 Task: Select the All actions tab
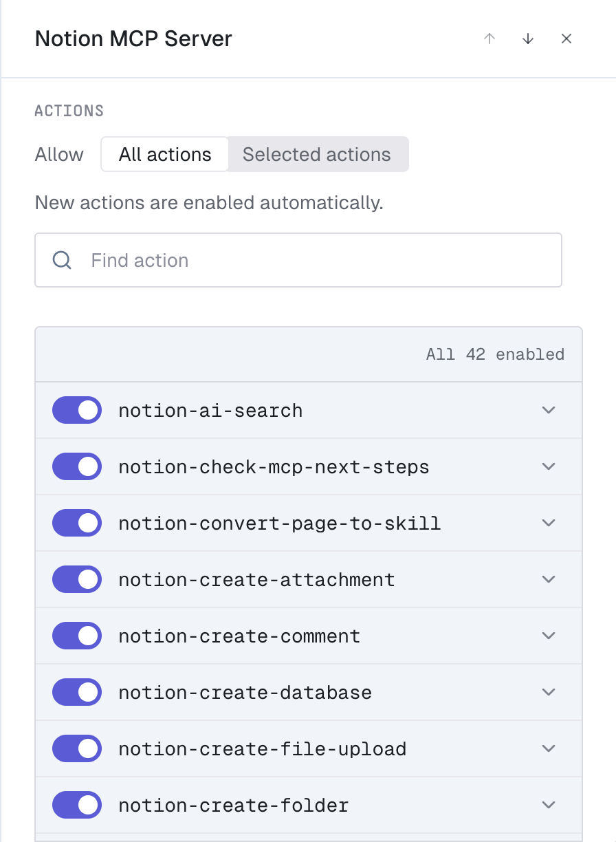coord(165,154)
